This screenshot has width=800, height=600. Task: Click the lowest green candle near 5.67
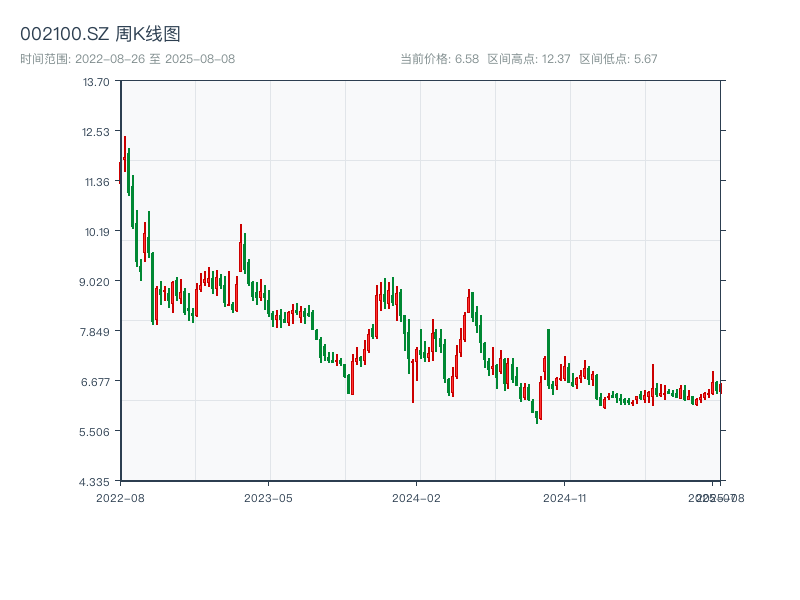536,417
